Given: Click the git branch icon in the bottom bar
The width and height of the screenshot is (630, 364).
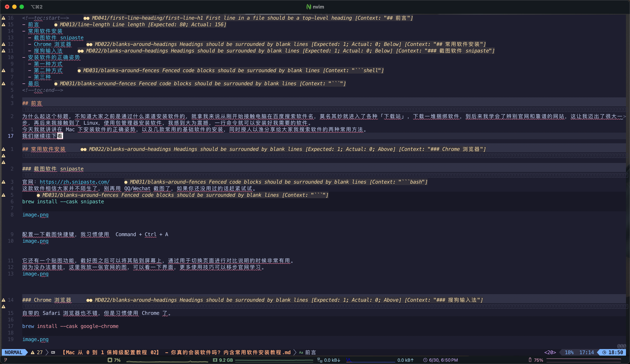Looking at the screenshot, I should pos(6,360).
